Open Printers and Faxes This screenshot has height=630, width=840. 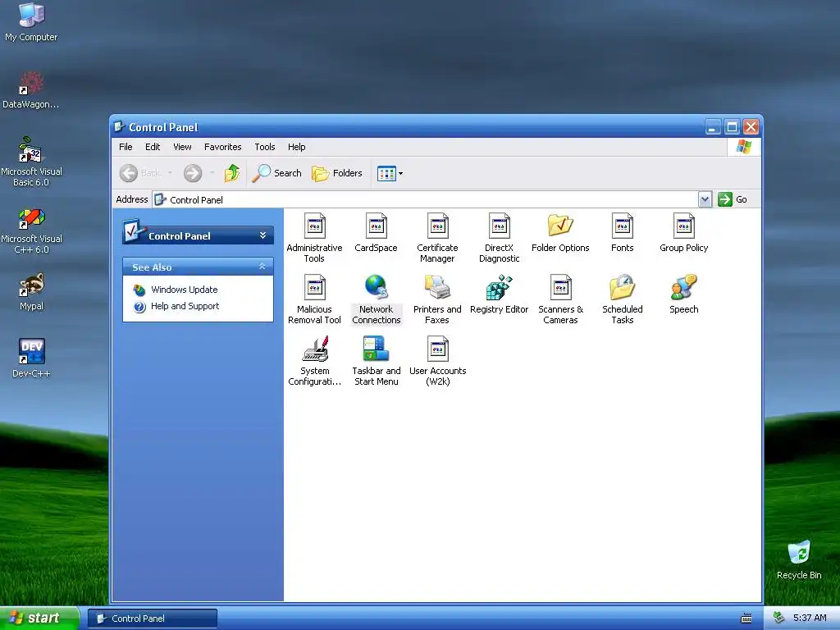tap(438, 299)
